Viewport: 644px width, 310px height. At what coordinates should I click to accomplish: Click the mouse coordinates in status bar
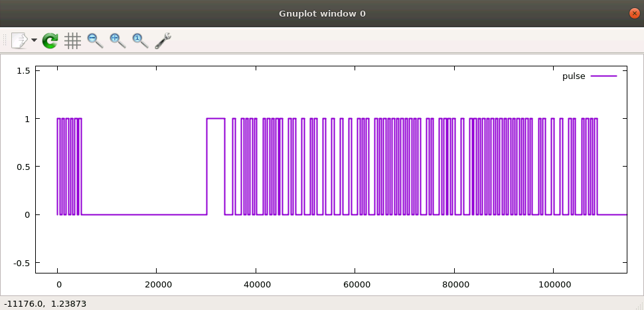click(x=46, y=303)
